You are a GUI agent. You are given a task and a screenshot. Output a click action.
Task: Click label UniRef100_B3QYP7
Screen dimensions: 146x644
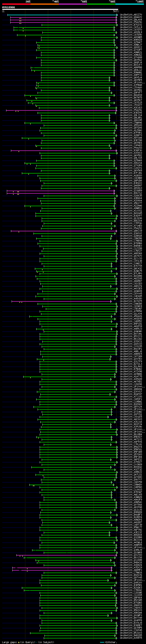point(131,216)
